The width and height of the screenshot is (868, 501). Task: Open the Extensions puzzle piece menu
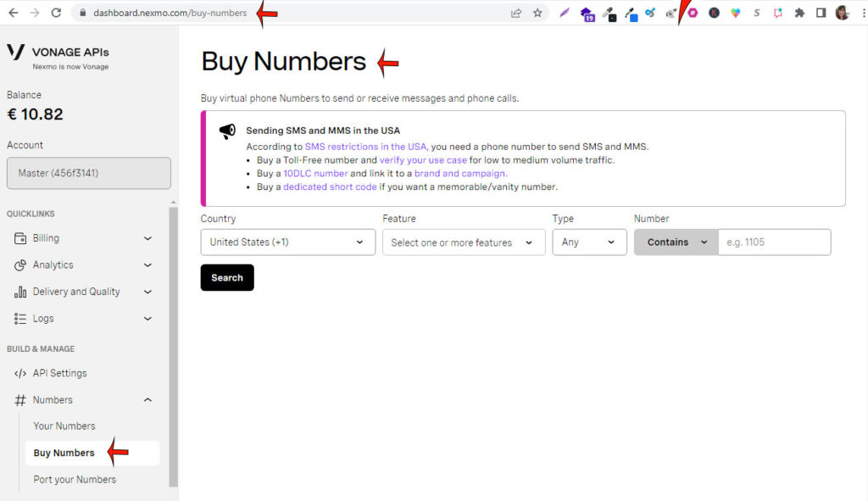pyautogui.click(x=799, y=13)
